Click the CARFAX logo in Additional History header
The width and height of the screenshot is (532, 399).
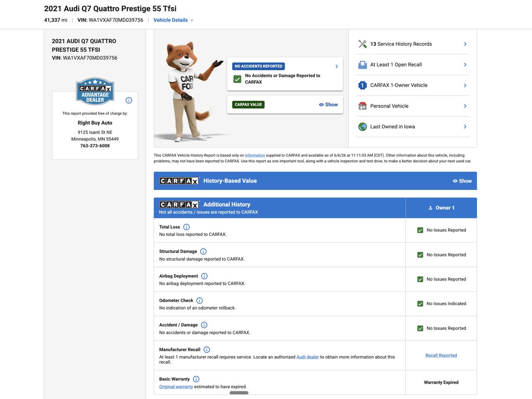[180, 204]
